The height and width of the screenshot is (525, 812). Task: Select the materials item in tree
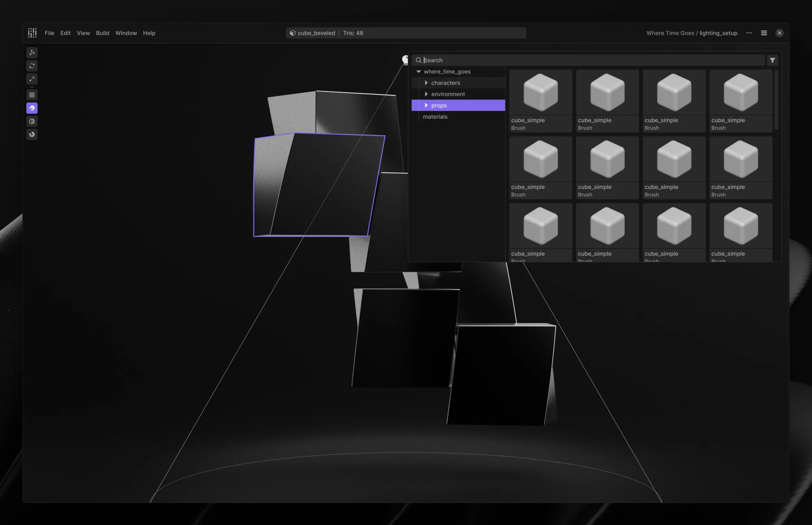435,117
